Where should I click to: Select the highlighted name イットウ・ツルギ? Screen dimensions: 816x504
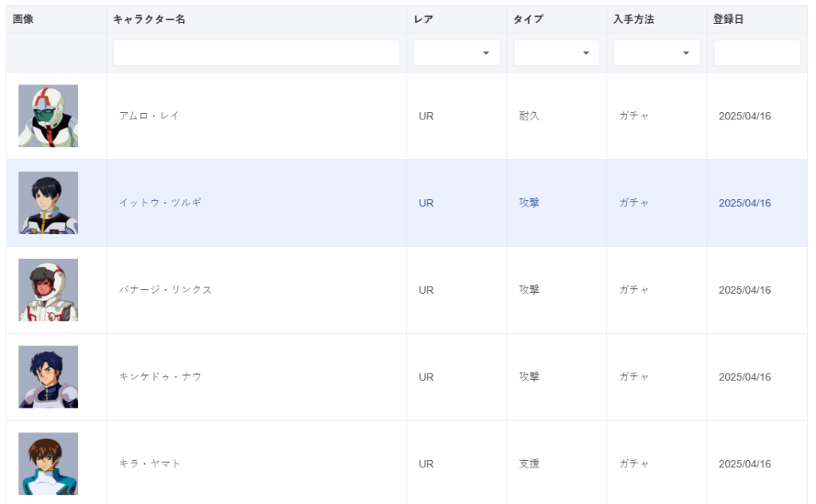tap(160, 202)
